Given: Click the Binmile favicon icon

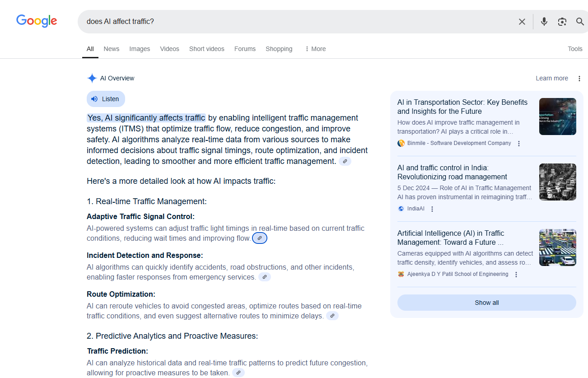Looking at the screenshot, I should click(x=401, y=143).
